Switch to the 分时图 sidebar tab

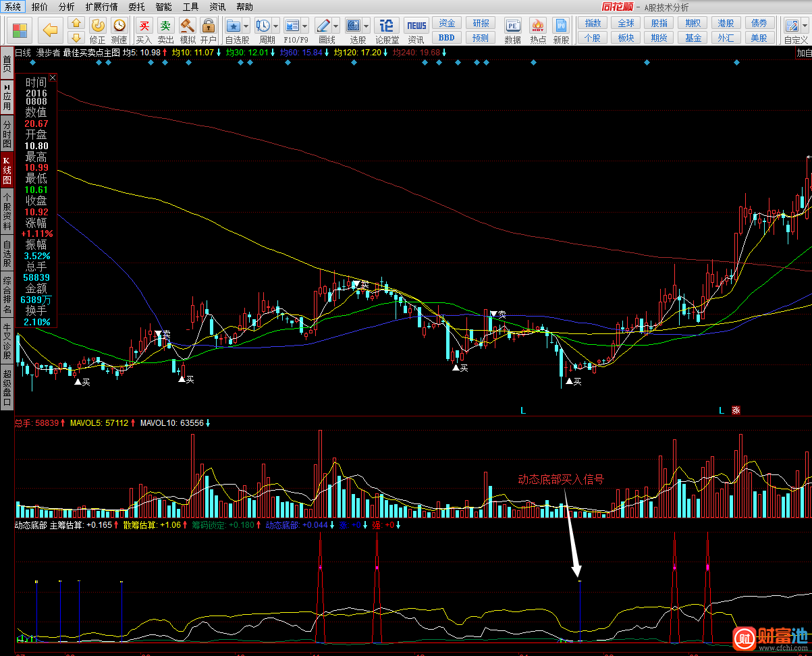click(x=7, y=134)
